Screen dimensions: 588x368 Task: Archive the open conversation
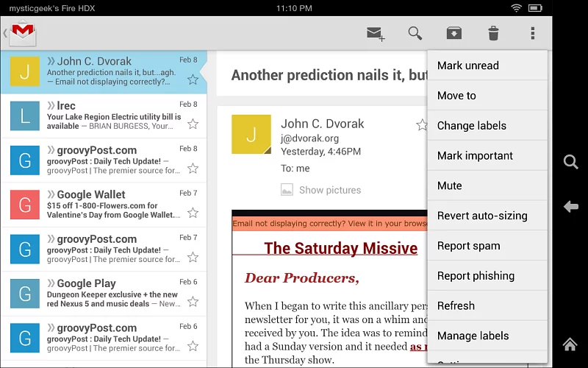coord(453,33)
